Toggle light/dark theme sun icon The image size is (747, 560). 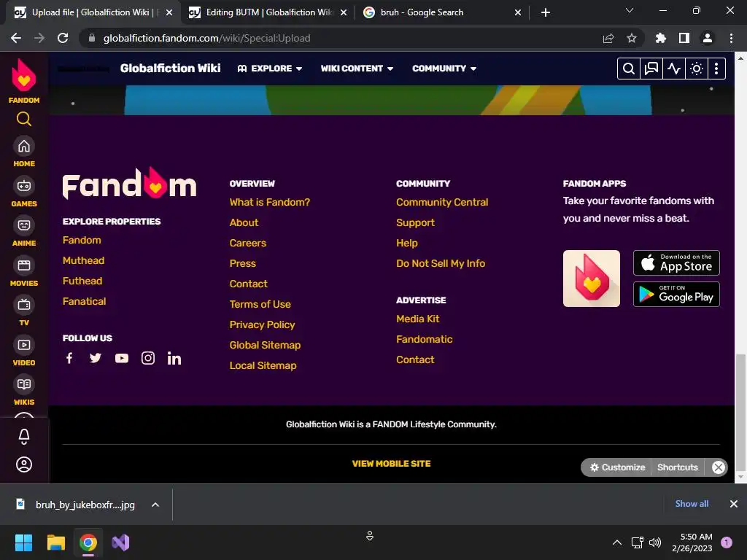tap(697, 69)
